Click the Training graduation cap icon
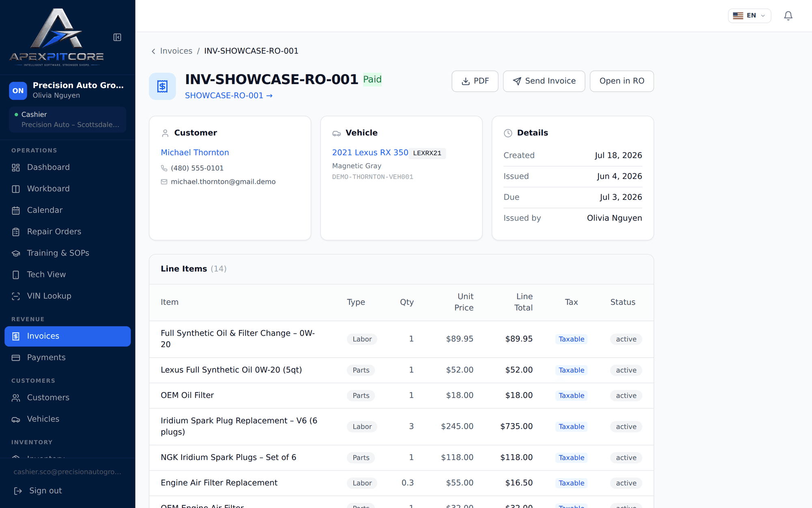Image resolution: width=812 pixels, height=508 pixels. (16, 253)
